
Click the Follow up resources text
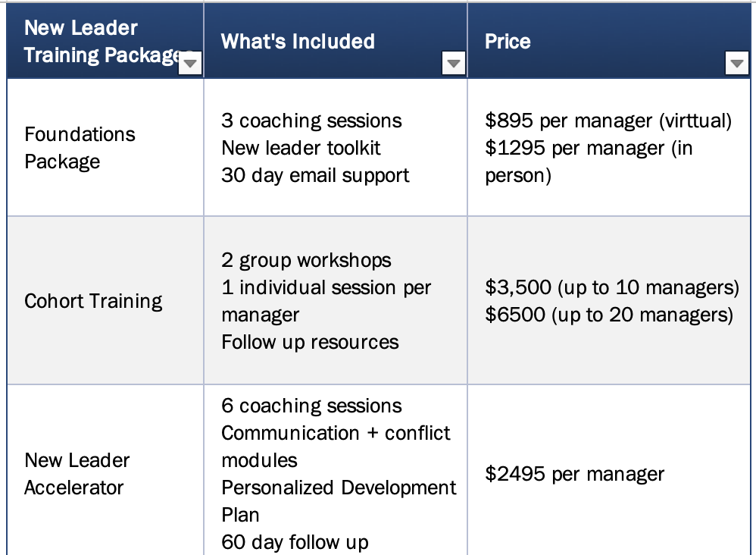pos(310,342)
